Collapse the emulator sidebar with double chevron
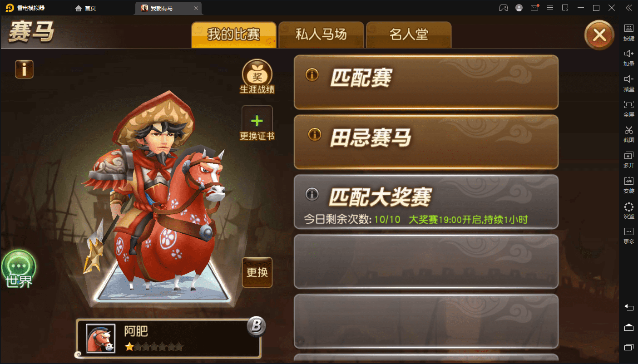 pos(628,8)
